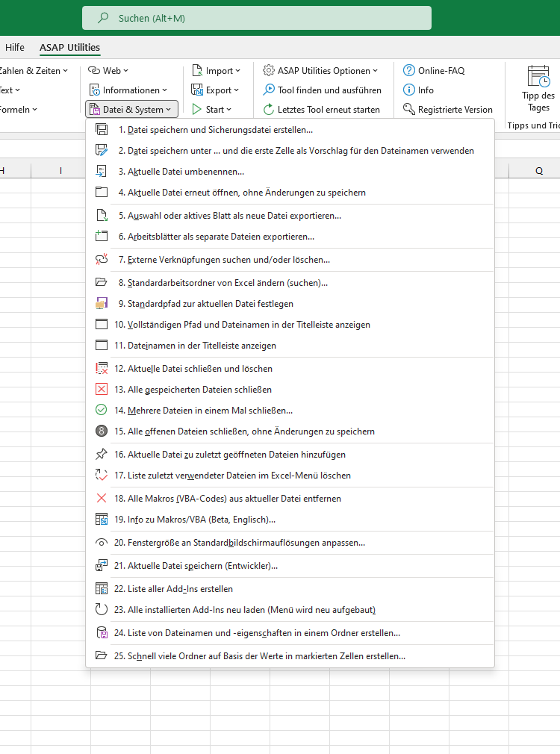Image resolution: width=560 pixels, height=754 pixels.
Task: Select the ASAP Utilities ribbon tab
Action: tap(69, 47)
